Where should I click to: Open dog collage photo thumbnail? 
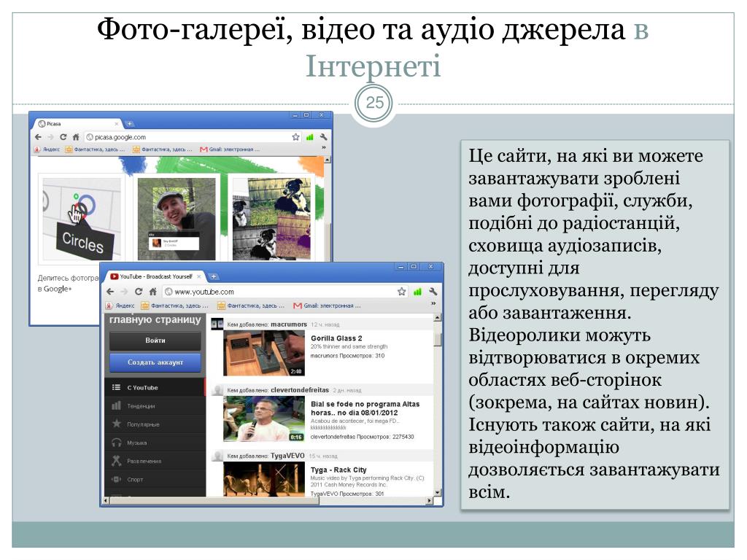271,219
